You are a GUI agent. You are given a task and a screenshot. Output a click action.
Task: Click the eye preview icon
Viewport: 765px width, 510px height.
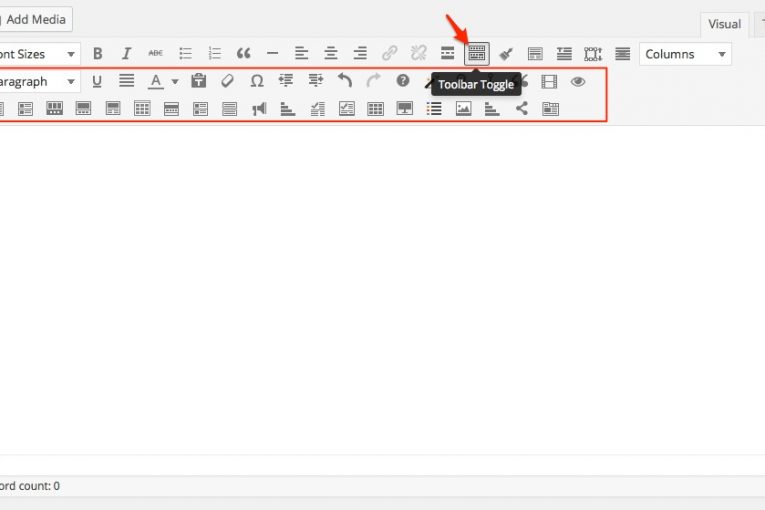578,82
